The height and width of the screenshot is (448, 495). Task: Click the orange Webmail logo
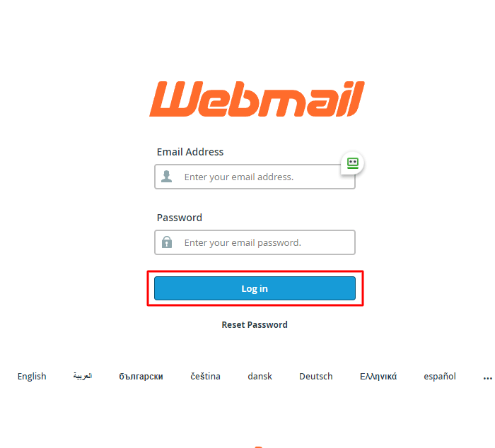pos(257,99)
